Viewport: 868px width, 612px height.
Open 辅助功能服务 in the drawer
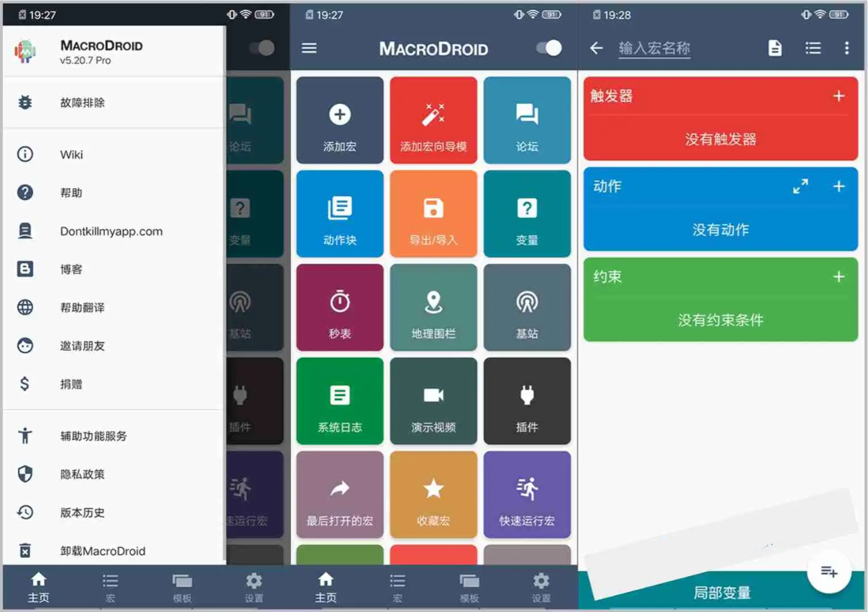[x=113, y=436]
